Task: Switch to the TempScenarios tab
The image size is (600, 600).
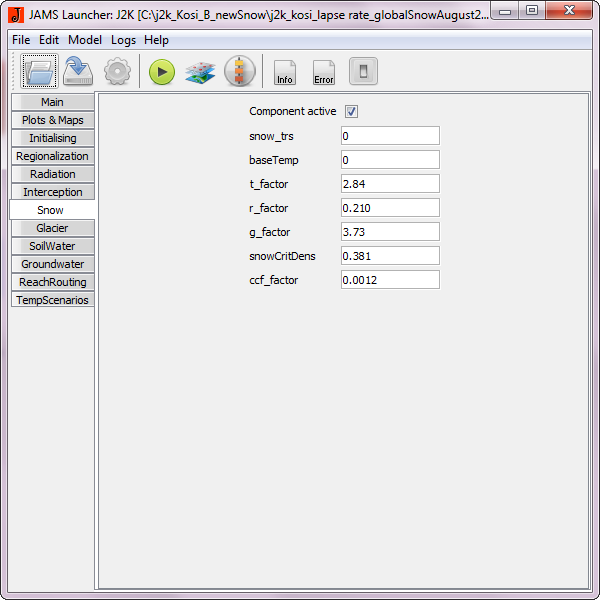Action: pos(52,300)
